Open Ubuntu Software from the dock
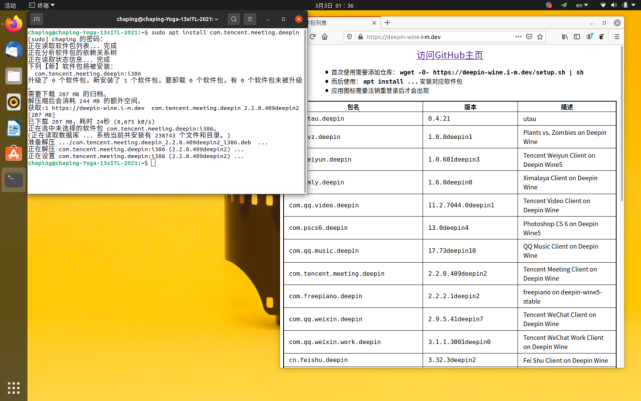The width and height of the screenshot is (641, 401). 14,153
